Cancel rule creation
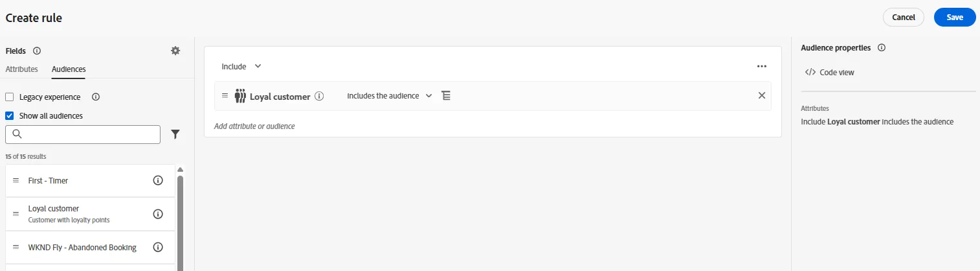The height and width of the screenshot is (271, 980). [904, 18]
